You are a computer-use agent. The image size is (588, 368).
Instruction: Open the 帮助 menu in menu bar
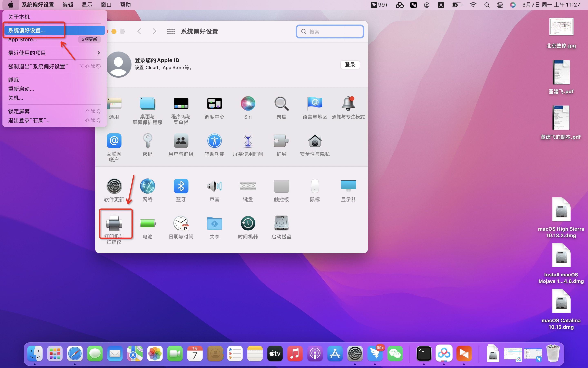(125, 5)
